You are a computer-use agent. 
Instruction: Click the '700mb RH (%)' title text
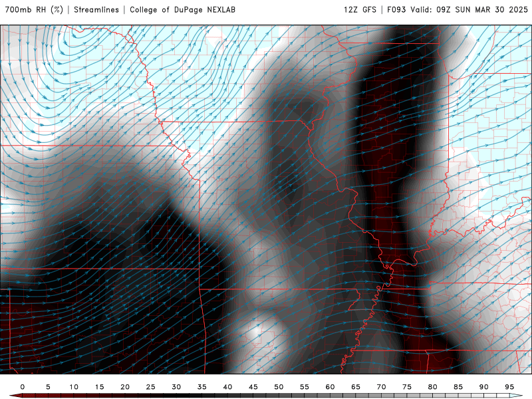[34, 9]
